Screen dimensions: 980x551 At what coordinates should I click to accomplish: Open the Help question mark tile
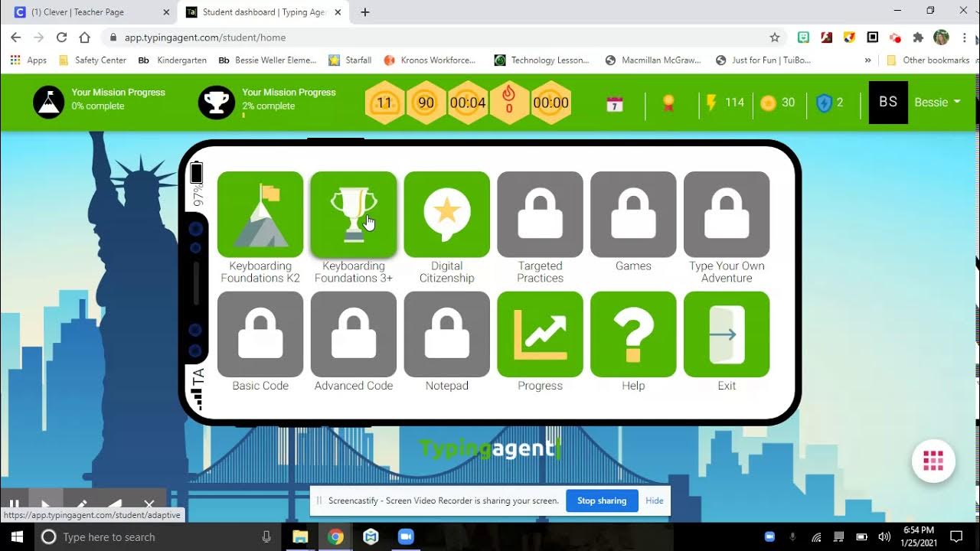pyautogui.click(x=633, y=334)
